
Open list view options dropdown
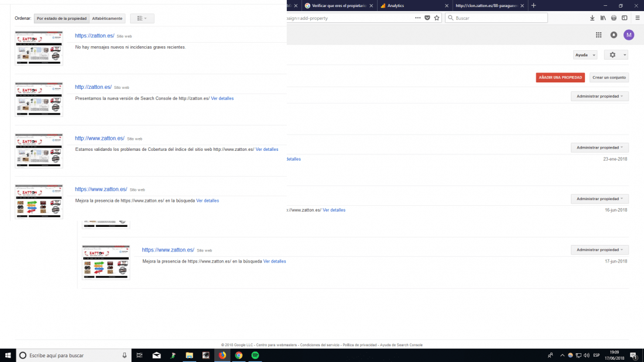pyautogui.click(x=142, y=19)
